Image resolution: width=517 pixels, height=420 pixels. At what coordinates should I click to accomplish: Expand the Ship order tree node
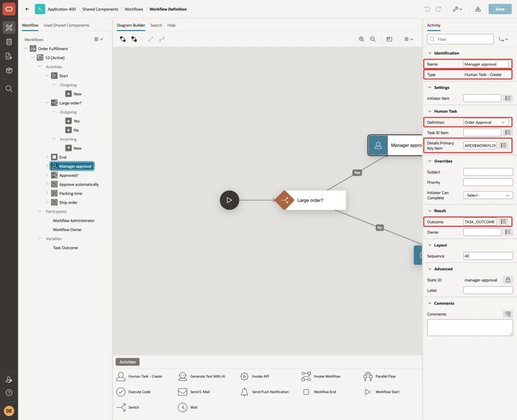(x=47, y=202)
